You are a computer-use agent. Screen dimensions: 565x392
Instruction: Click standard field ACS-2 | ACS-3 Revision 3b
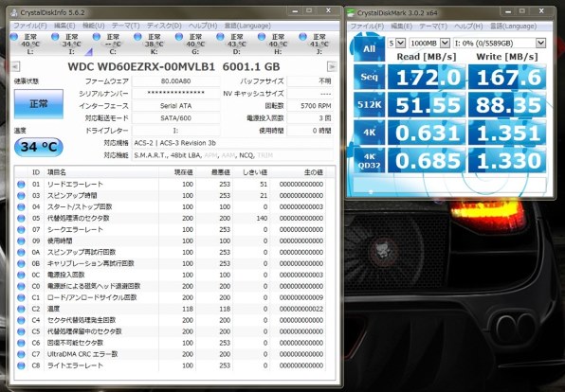(x=232, y=143)
